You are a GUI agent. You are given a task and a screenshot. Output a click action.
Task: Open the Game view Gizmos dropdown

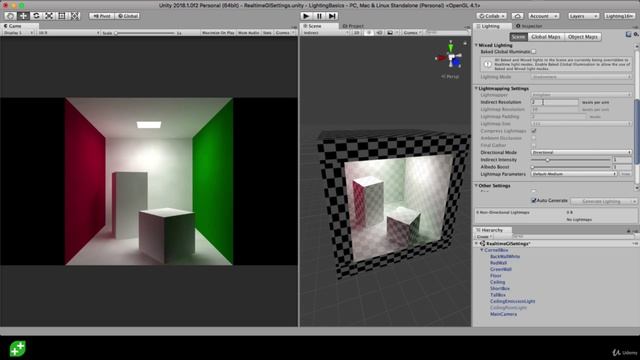coord(284,33)
